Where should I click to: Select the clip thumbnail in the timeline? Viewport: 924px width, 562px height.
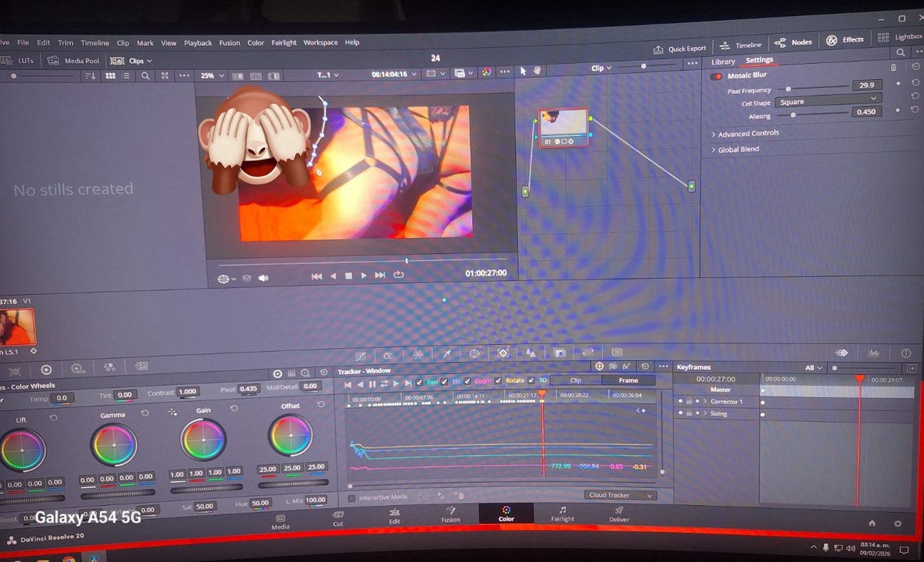[x=17, y=326]
